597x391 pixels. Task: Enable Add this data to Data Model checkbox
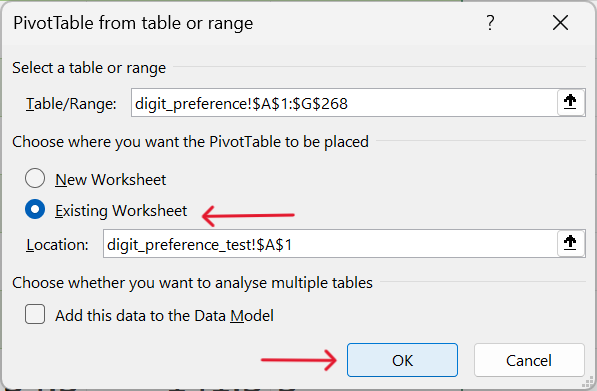[35, 314]
